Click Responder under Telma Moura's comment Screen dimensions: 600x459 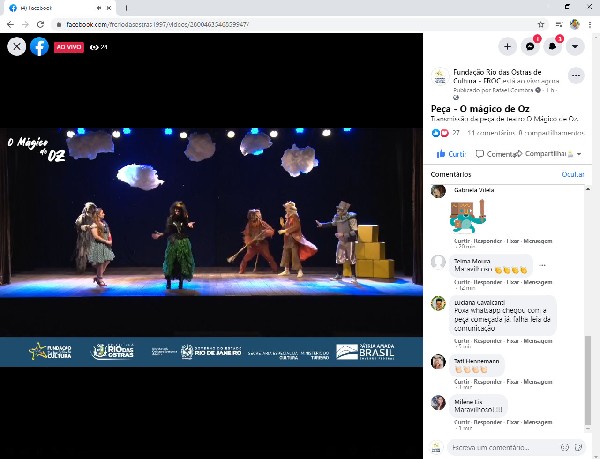tap(488, 282)
